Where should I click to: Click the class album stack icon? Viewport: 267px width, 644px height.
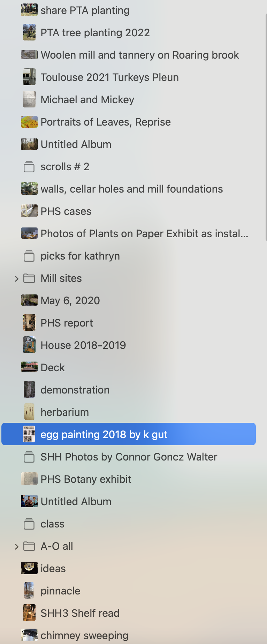coord(29,524)
